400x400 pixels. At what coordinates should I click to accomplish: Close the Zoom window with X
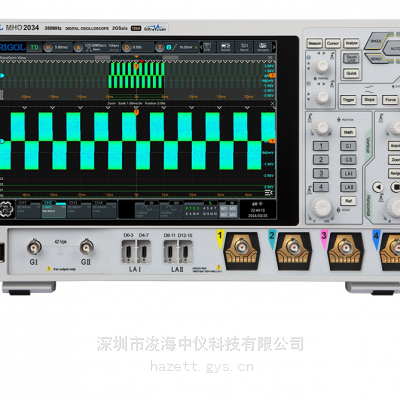tap(272, 104)
